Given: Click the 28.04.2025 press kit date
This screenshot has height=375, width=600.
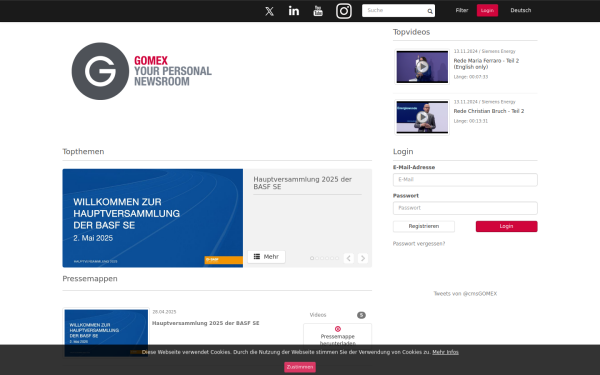Looking at the screenshot, I should tap(164, 312).
